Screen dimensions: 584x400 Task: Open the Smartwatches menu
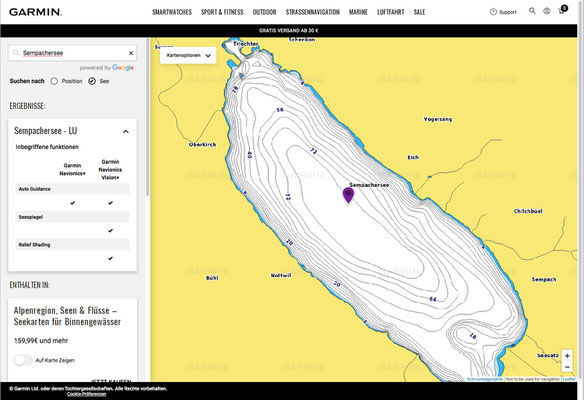172,12
